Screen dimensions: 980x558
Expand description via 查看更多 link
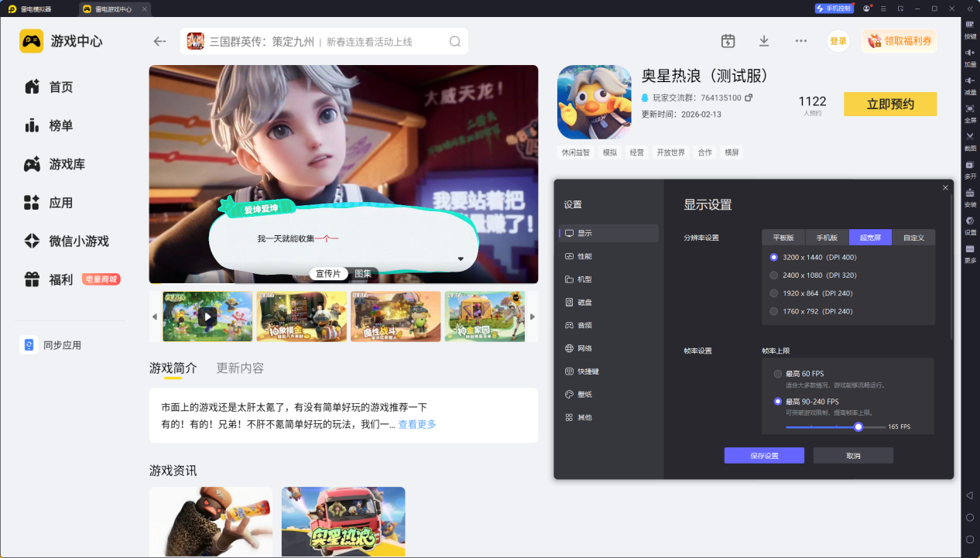click(417, 424)
